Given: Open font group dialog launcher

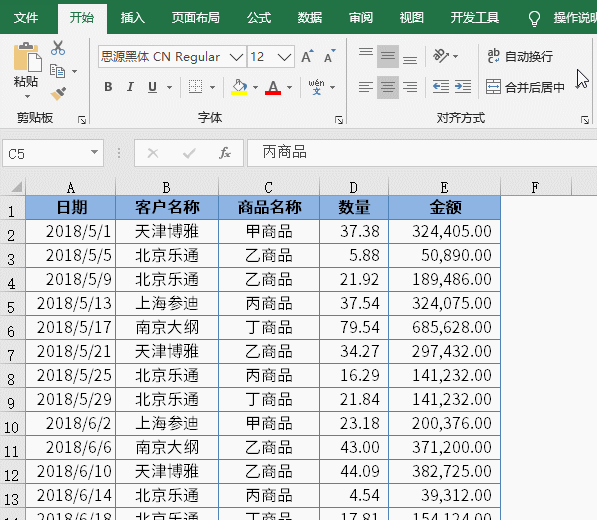Looking at the screenshot, I should pos(339,120).
